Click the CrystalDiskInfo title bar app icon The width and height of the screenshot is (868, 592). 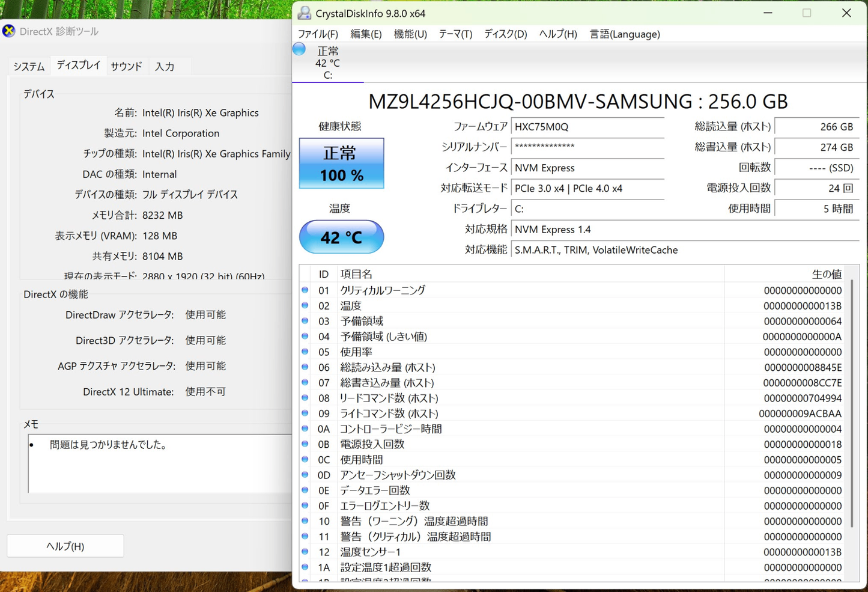pos(305,13)
